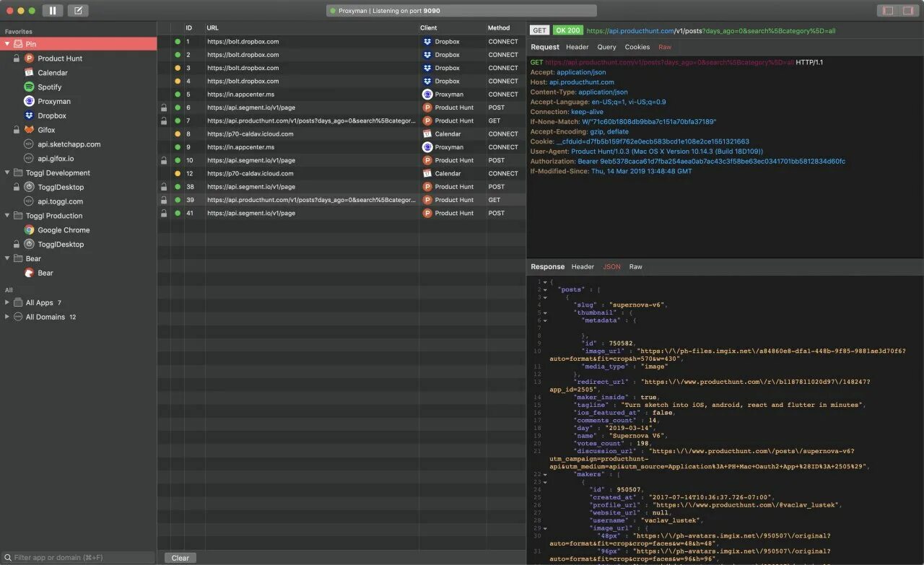Collapse JSON line 1 root object

[546, 282]
